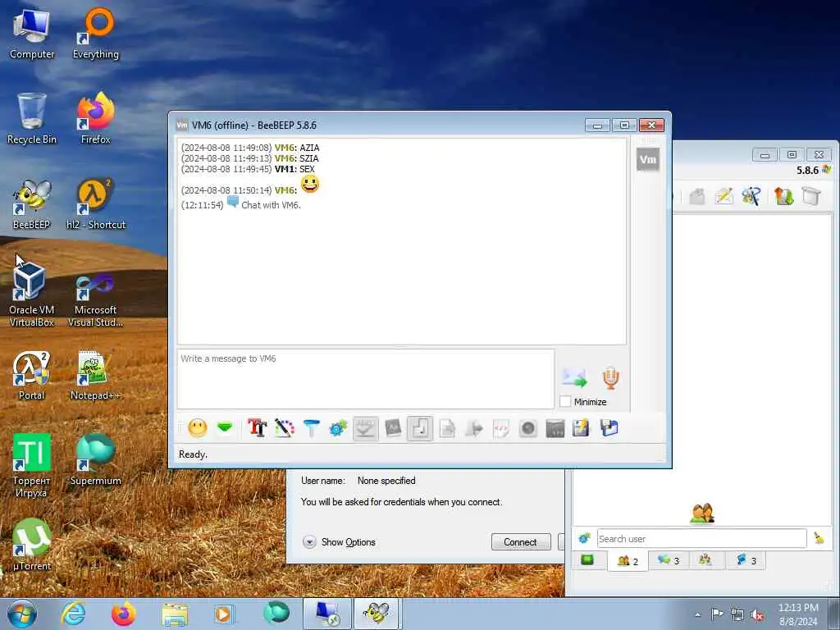This screenshot has width=840, height=630.
Task: Open chat settings gear icon
Action: tap(338, 428)
